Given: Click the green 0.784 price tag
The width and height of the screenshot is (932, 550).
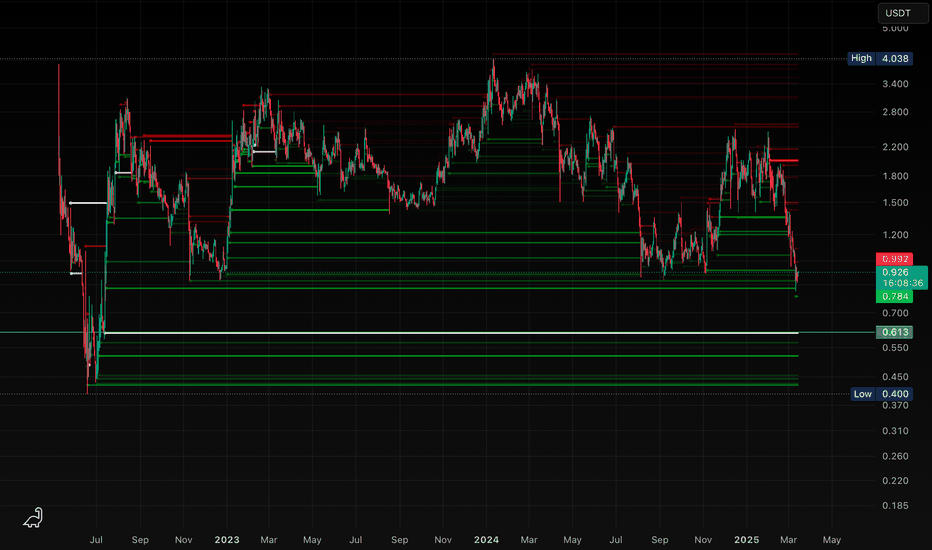Looking at the screenshot, I should [894, 296].
